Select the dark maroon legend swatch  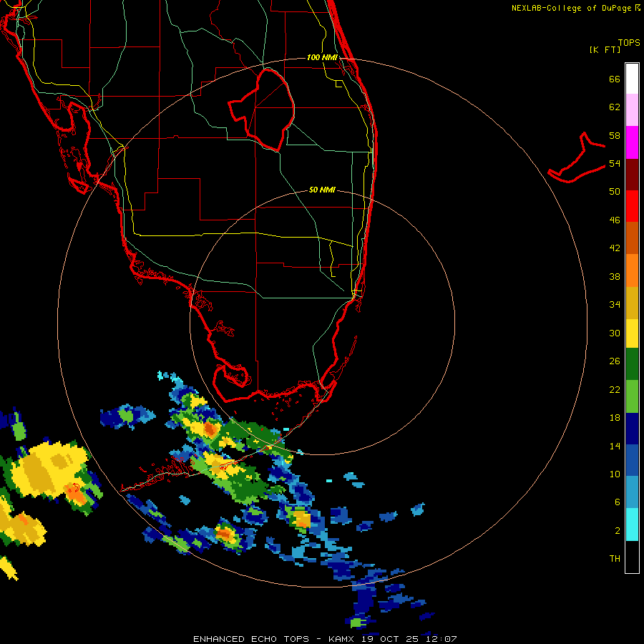click(x=632, y=174)
